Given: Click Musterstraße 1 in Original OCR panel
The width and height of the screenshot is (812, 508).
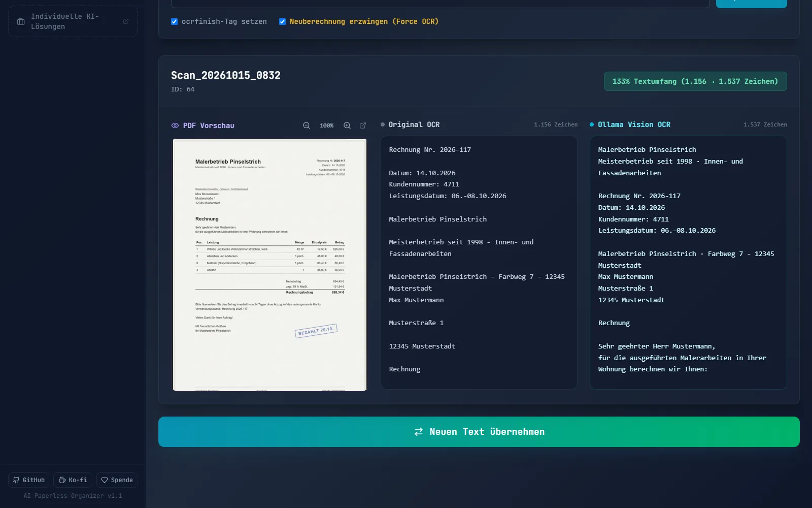Looking at the screenshot, I should tap(416, 323).
